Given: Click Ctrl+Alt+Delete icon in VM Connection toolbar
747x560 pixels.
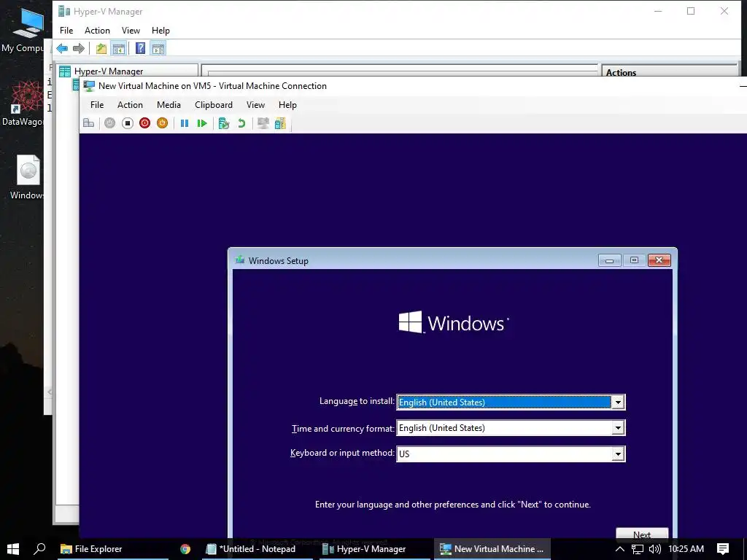Looking at the screenshot, I should [88, 123].
